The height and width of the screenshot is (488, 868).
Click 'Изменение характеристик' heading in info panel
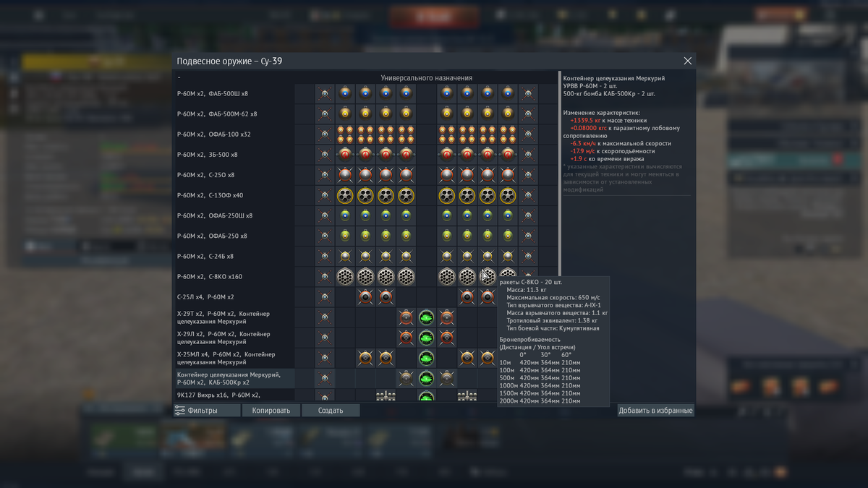pos(601,113)
